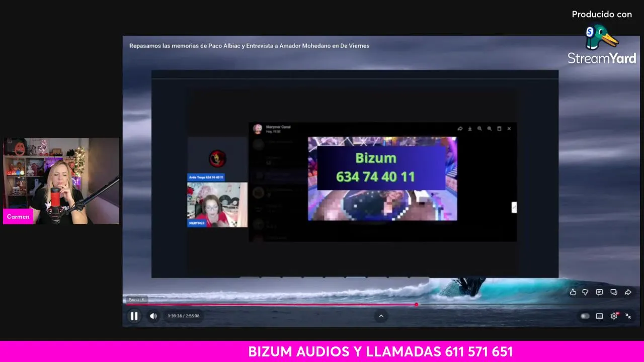Close the inner image viewer X
This screenshot has height=362, width=644.
[509, 129]
